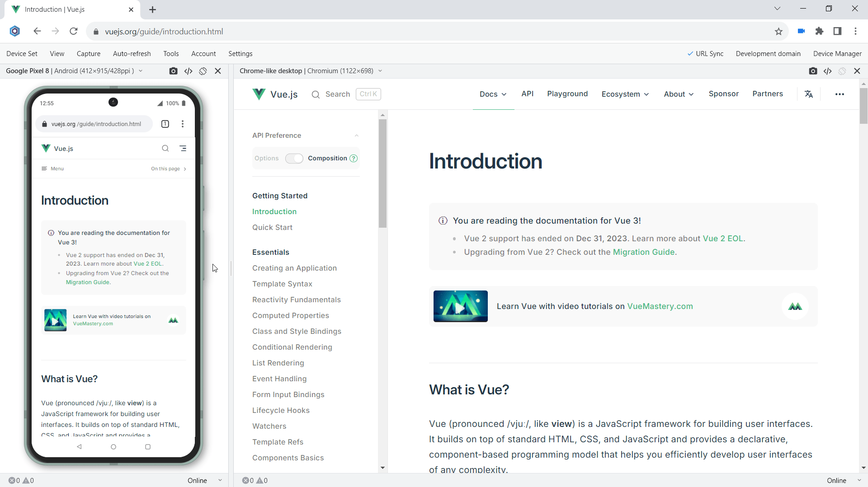Switch API Preference from Composition to Options
The image size is (868, 487).
coord(294,159)
